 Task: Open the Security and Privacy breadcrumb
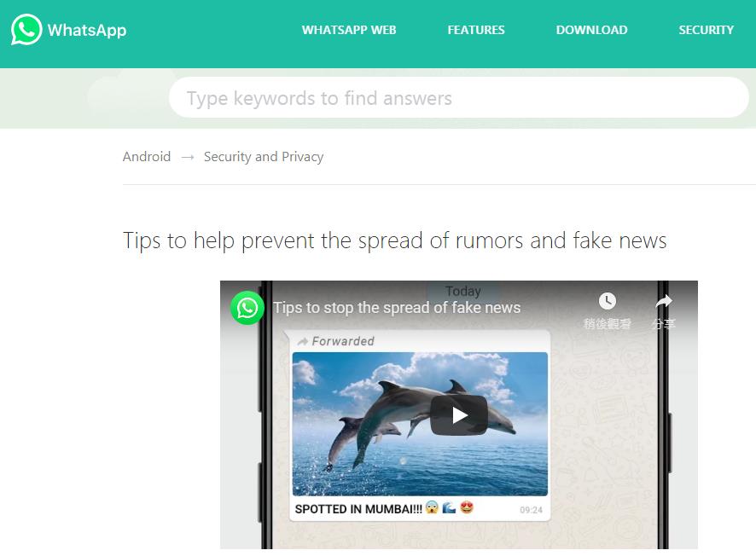[264, 157]
